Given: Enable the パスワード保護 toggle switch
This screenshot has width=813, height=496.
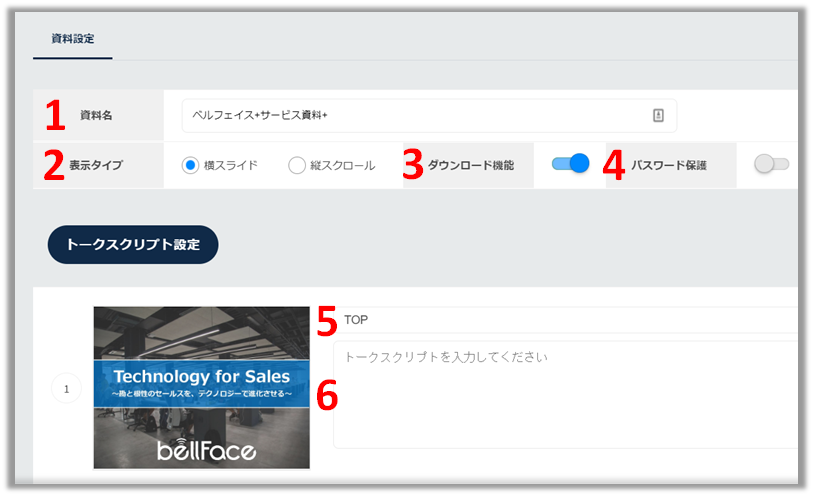Looking at the screenshot, I should pyautogui.click(x=772, y=164).
